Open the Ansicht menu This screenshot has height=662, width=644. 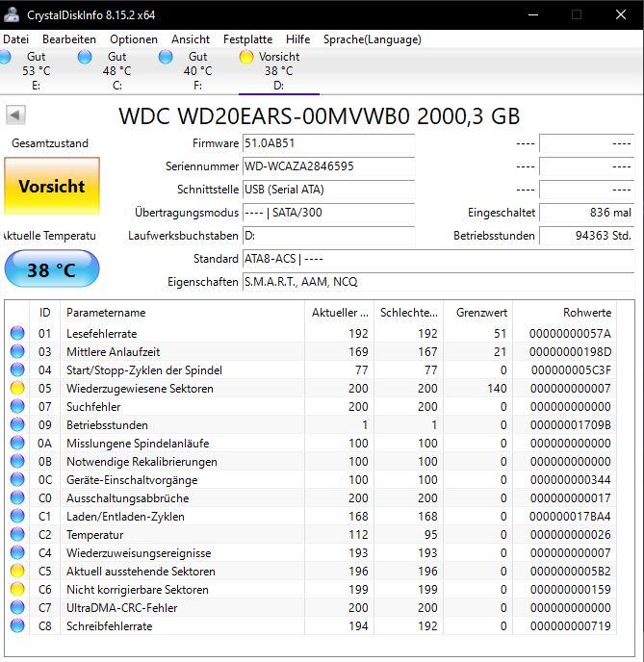[x=191, y=39]
